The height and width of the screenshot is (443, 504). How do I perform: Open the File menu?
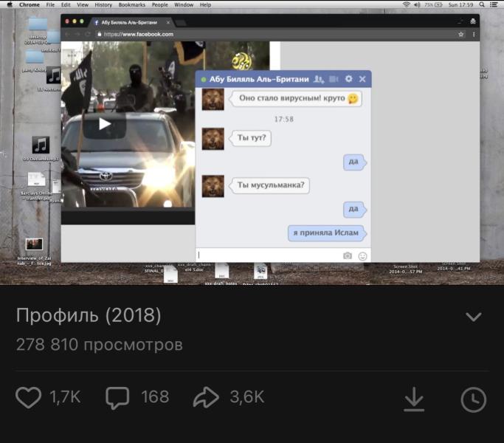pyautogui.click(x=50, y=5)
